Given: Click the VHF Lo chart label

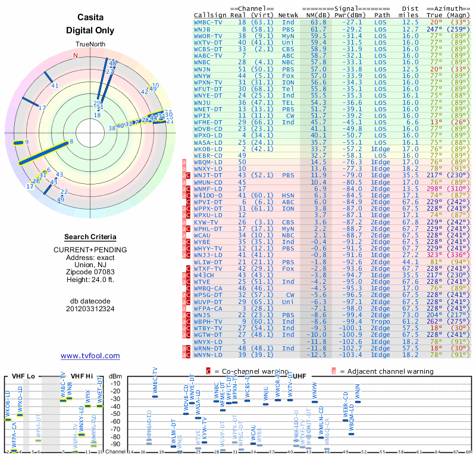Looking at the screenshot, I should coord(23,376).
